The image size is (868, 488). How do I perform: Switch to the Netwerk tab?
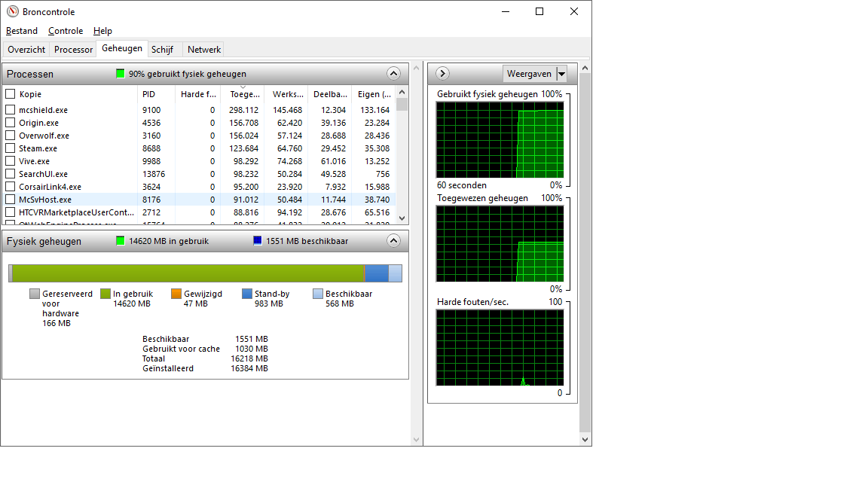pyautogui.click(x=203, y=49)
